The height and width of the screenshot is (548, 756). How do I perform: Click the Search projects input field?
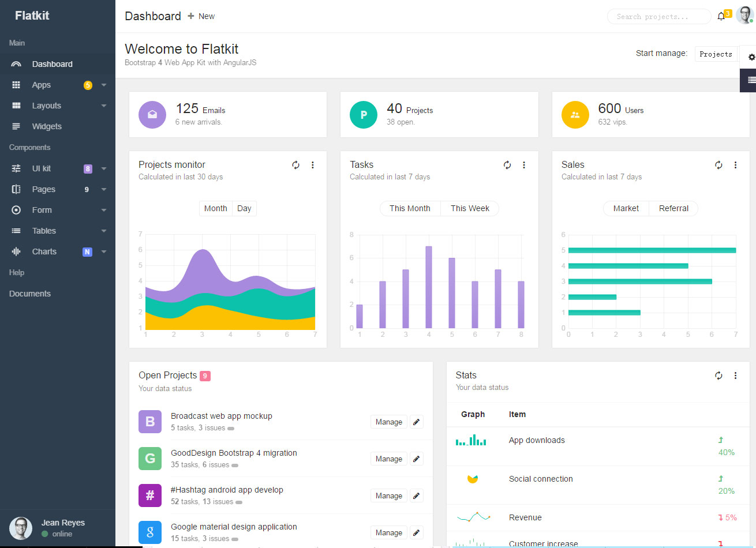pyautogui.click(x=658, y=17)
